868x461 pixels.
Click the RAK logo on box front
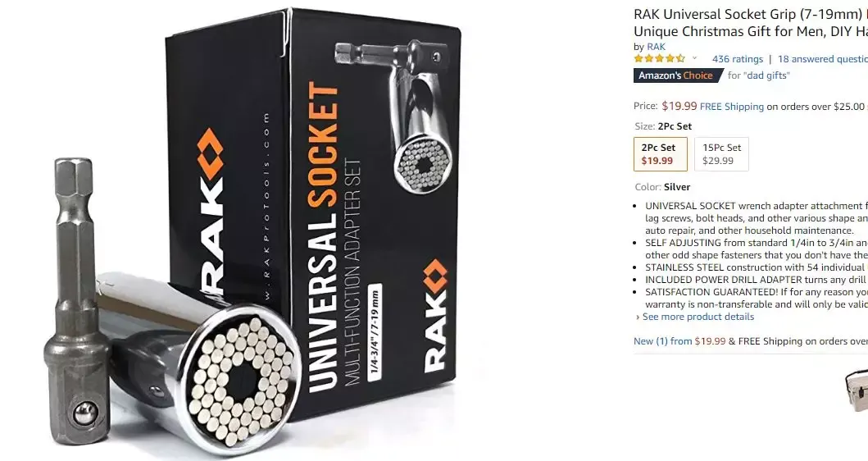(x=436, y=316)
